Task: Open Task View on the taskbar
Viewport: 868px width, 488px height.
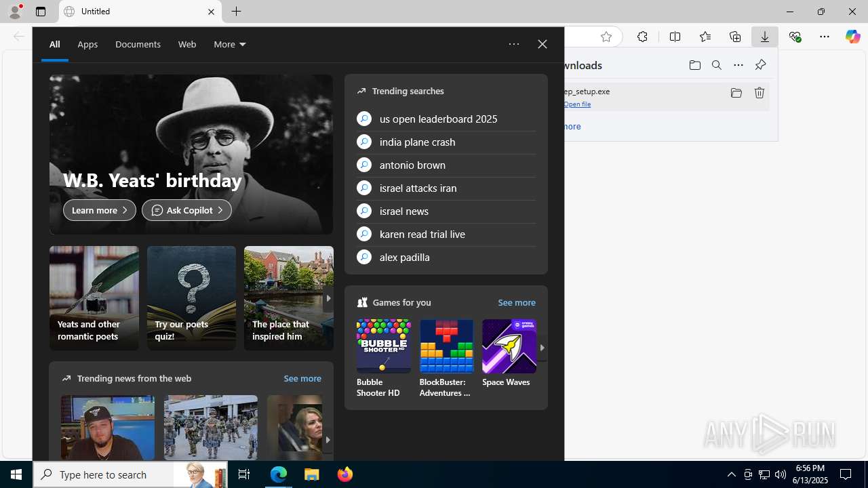Action: (x=244, y=474)
